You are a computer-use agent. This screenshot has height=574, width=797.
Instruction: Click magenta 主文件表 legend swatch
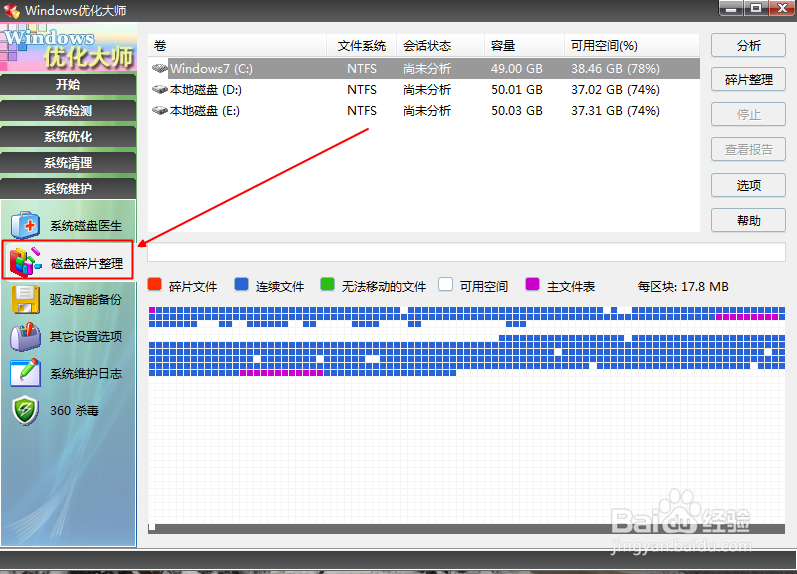pos(532,284)
